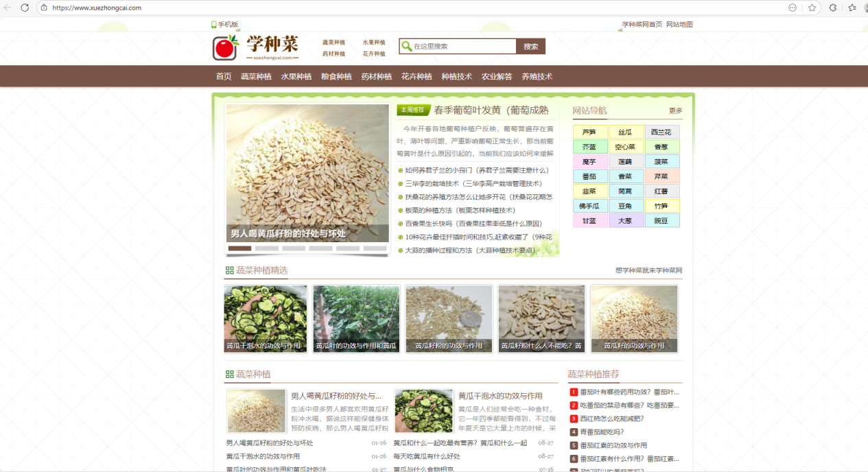Click the browser back arrow

(x=9, y=8)
